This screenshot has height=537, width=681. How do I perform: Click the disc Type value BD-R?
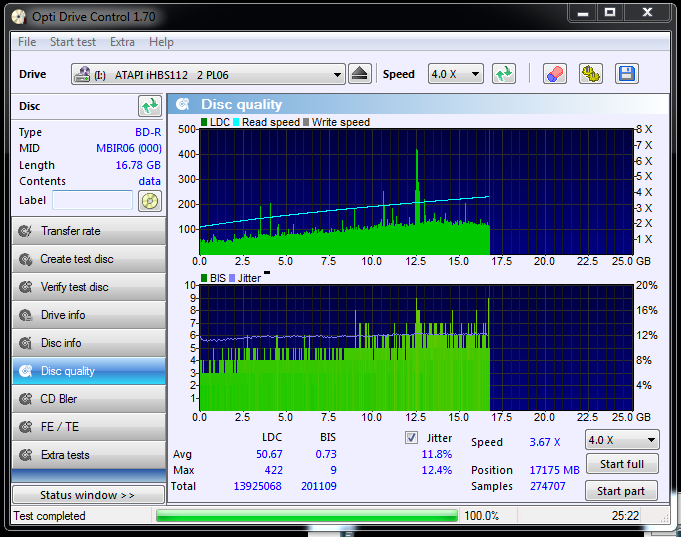(148, 132)
